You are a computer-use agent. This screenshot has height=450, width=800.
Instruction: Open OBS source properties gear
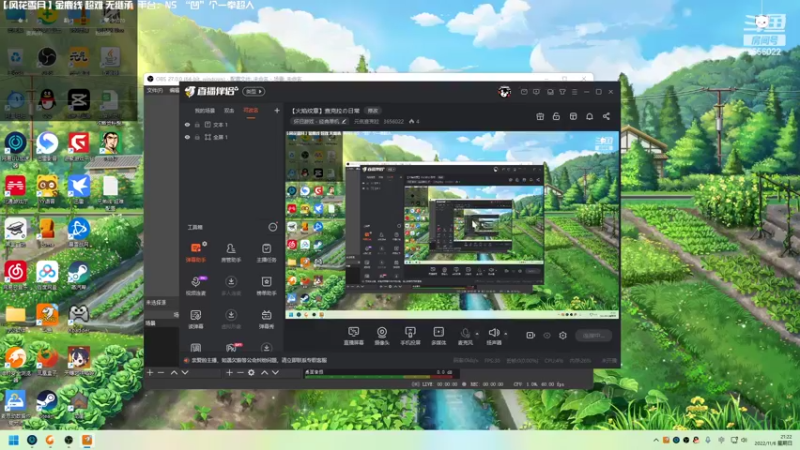coord(251,372)
